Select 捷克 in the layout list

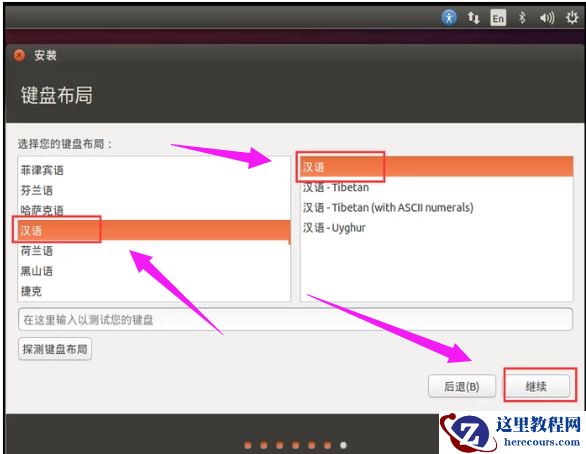pos(154,291)
